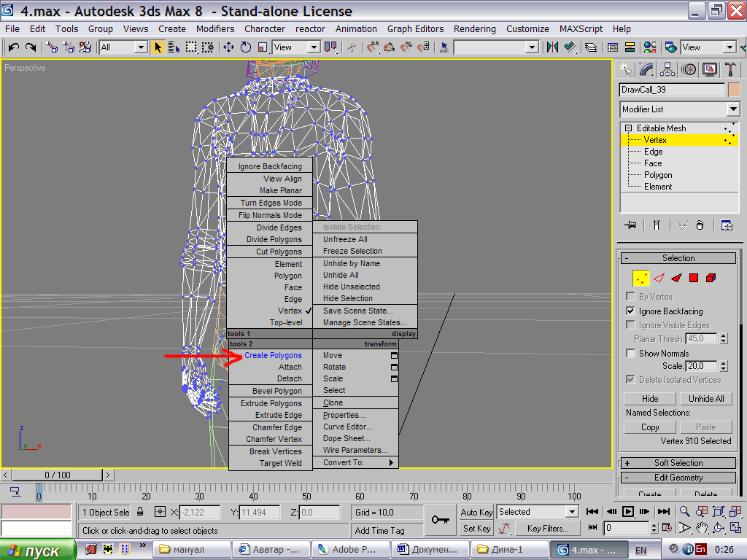Collapse the Edit Geometry rollout

coord(678,478)
